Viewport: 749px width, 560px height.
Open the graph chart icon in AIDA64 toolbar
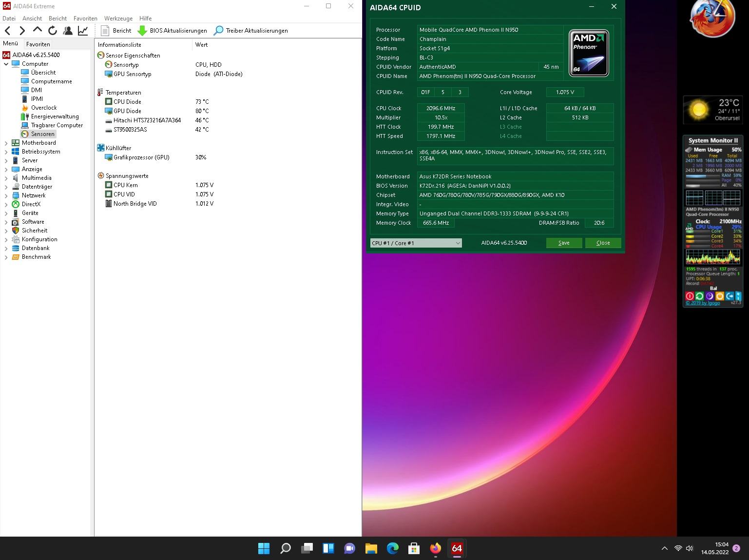tap(83, 31)
